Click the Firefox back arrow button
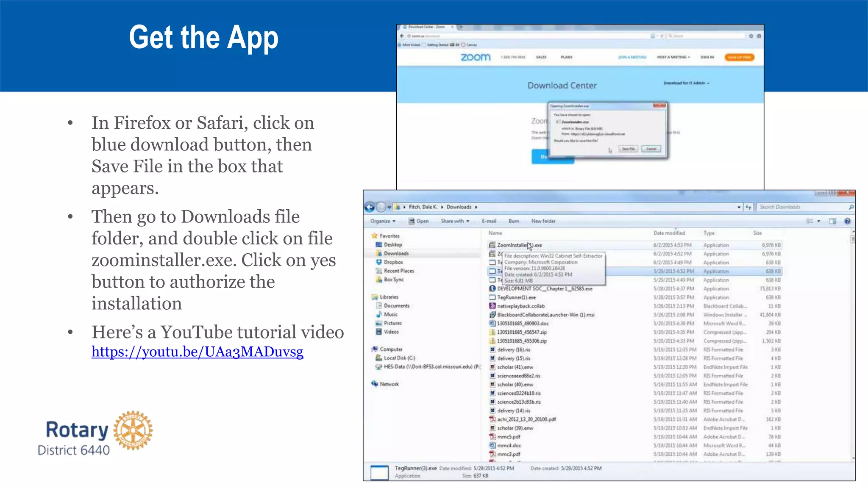 pyautogui.click(x=402, y=36)
